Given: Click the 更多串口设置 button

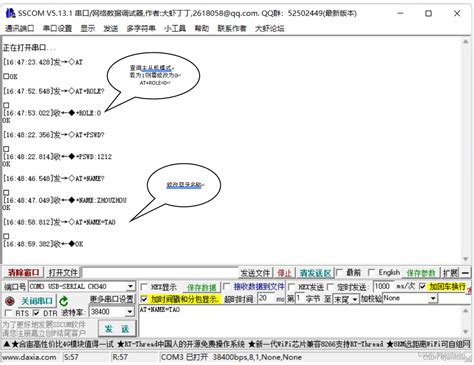Looking at the screenshot, I should point(111,299).
